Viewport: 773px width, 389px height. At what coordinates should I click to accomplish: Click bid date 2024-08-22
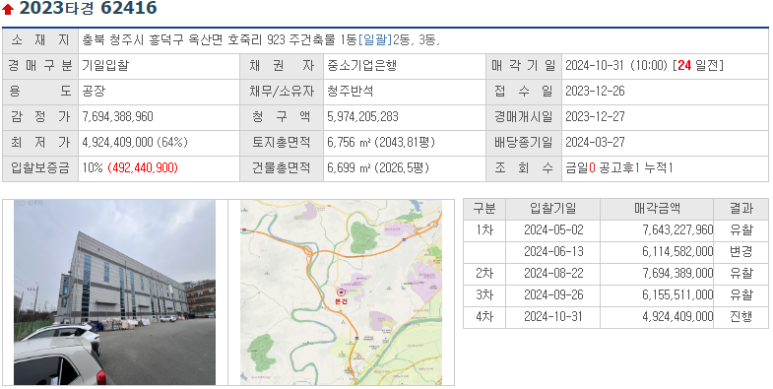point(553,274)
